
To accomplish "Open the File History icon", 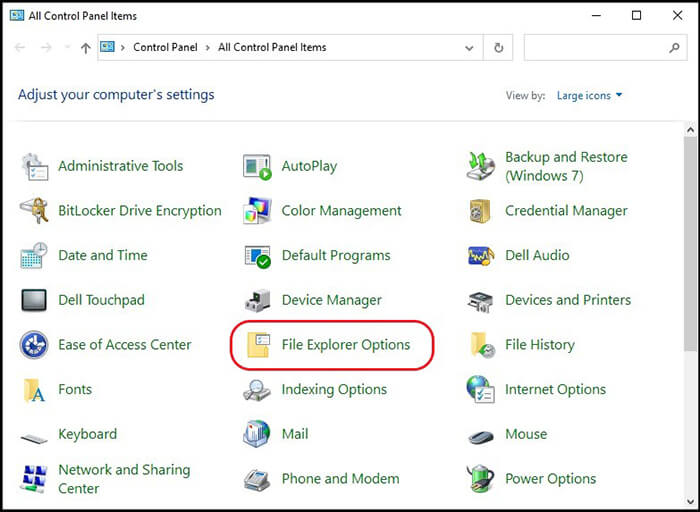I will pyautogui.click(x=482, y=345).
